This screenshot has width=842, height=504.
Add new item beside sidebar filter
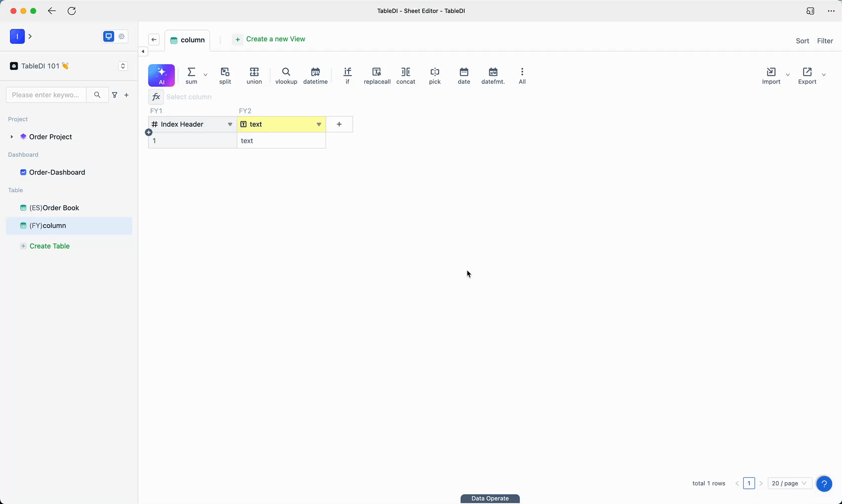point(126,95)
